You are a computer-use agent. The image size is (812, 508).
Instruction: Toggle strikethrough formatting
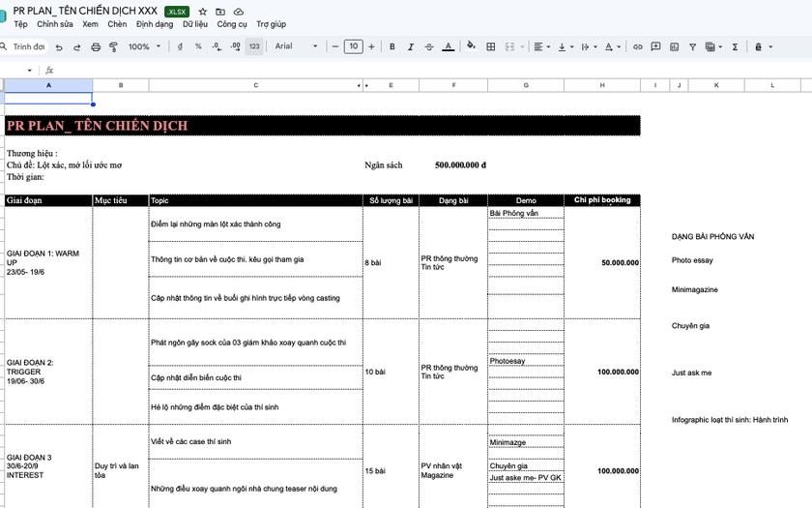pos(429,46)
